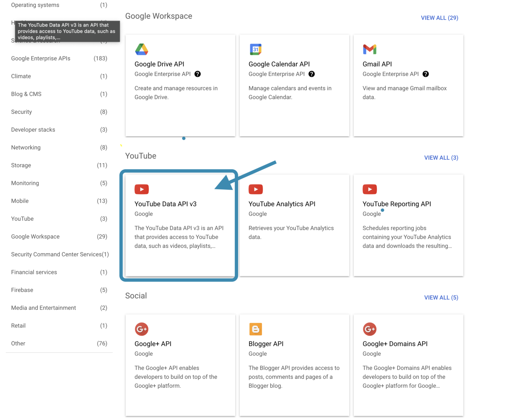
Task: Filter by Google Enterprise APIs category
Action: (41, 59)
